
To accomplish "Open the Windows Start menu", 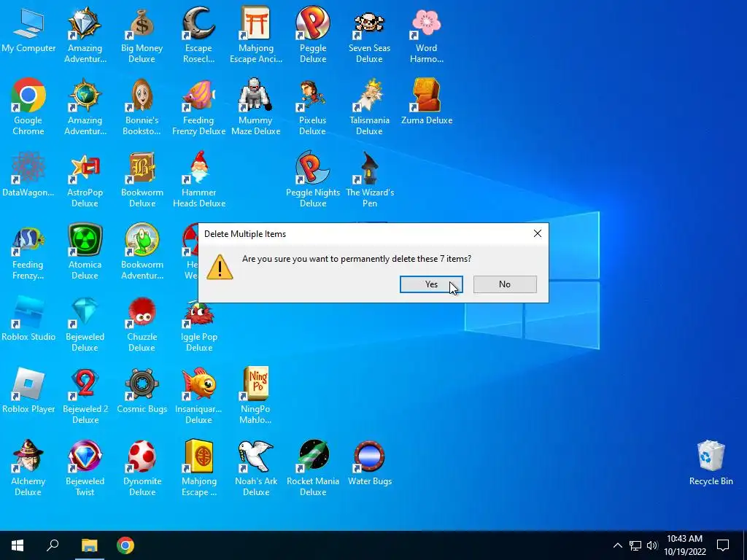I will click(18, 545).
